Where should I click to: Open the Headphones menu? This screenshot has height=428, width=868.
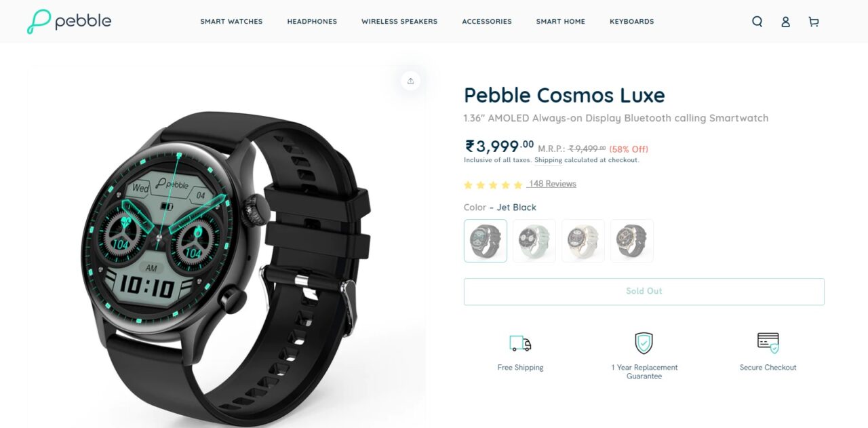[312, 22]
